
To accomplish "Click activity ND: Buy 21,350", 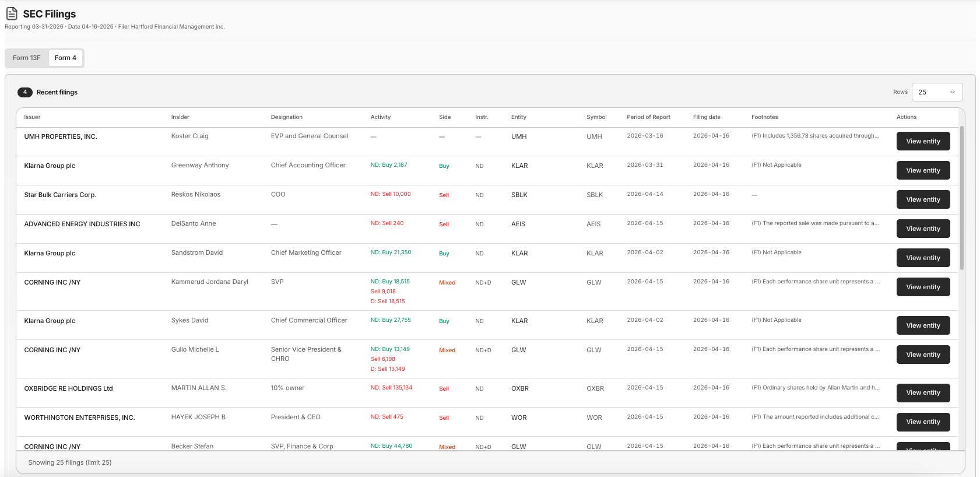I will click(391, 252).
